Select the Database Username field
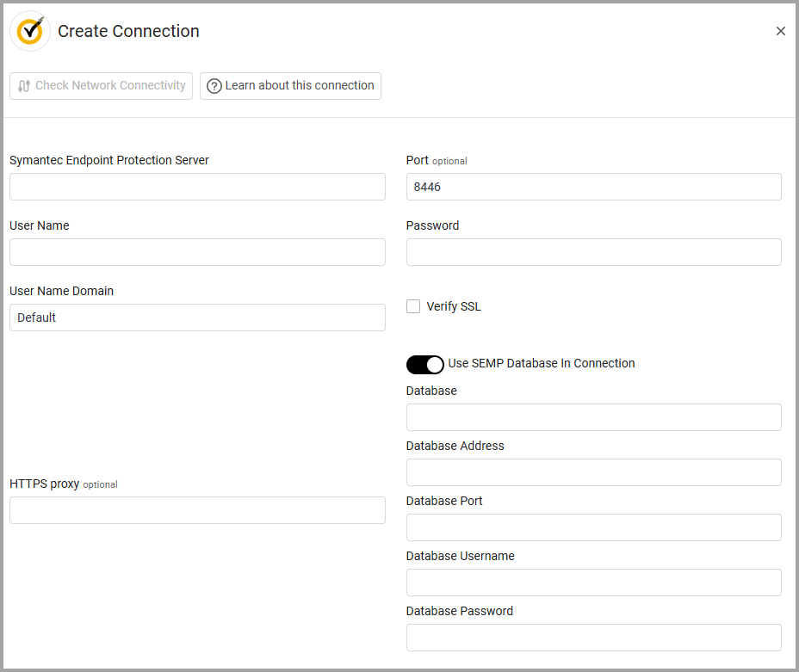 [x=593, y=583]
